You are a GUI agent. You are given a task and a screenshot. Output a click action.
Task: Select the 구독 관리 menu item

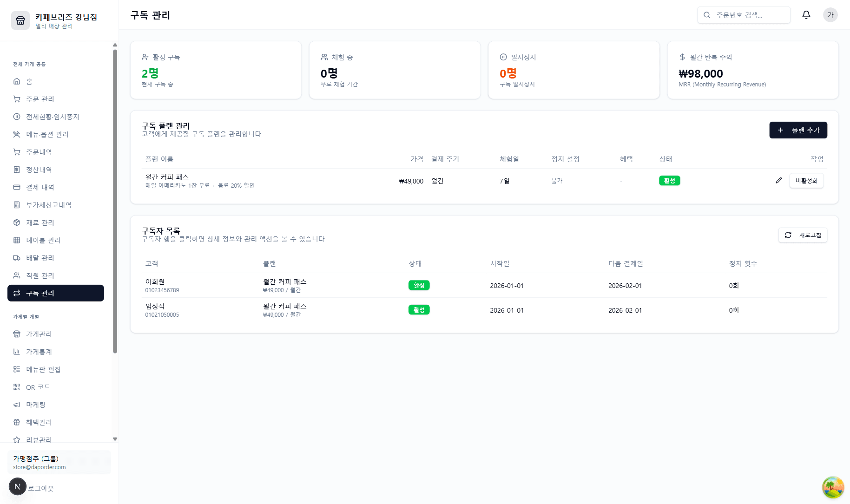(x=56, y=293)
